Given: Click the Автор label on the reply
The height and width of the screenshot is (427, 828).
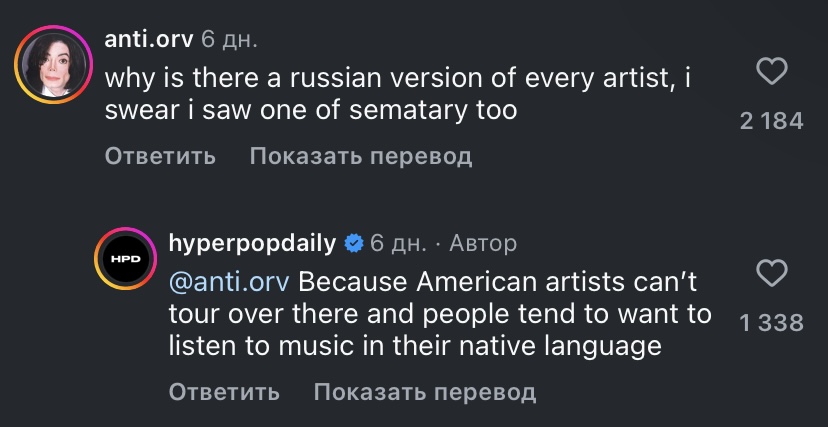Looking at the screenshot, I should pos(483,243).
